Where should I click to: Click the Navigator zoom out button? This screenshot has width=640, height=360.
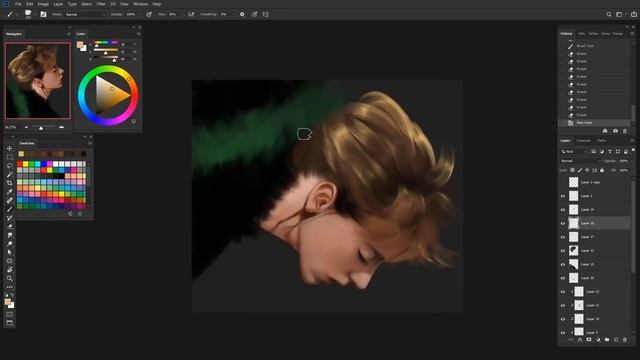pos(27,127)
